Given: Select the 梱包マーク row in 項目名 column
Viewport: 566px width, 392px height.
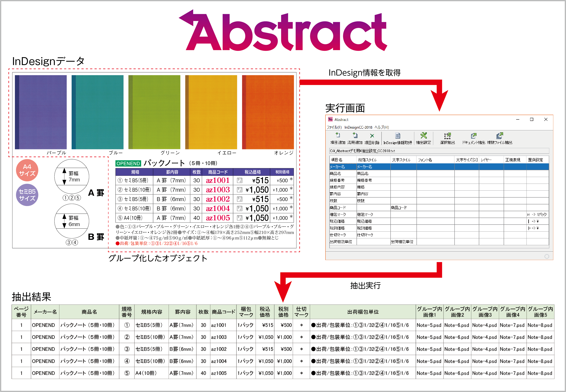Looking at the screenshot, I should [343, 214].
